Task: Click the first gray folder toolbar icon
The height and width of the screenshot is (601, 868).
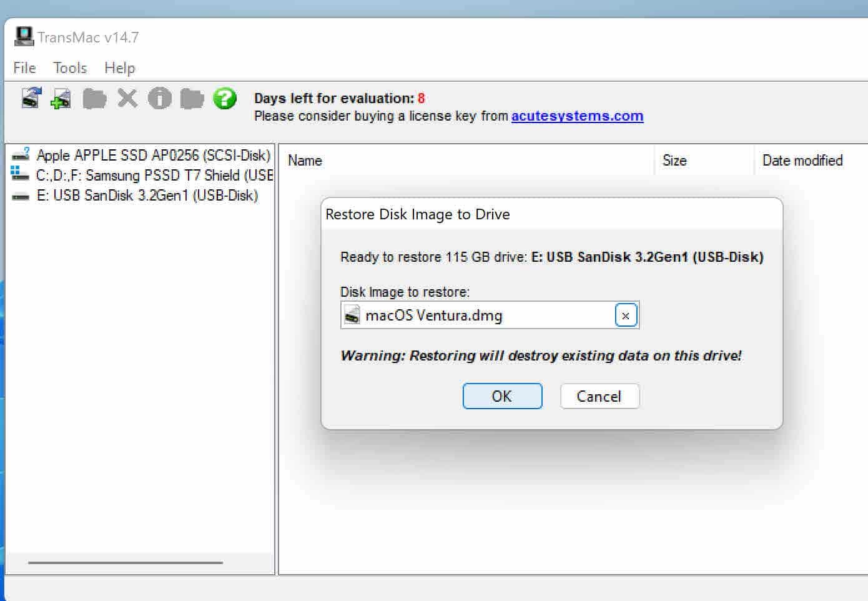Action: [x=94, y=99]
